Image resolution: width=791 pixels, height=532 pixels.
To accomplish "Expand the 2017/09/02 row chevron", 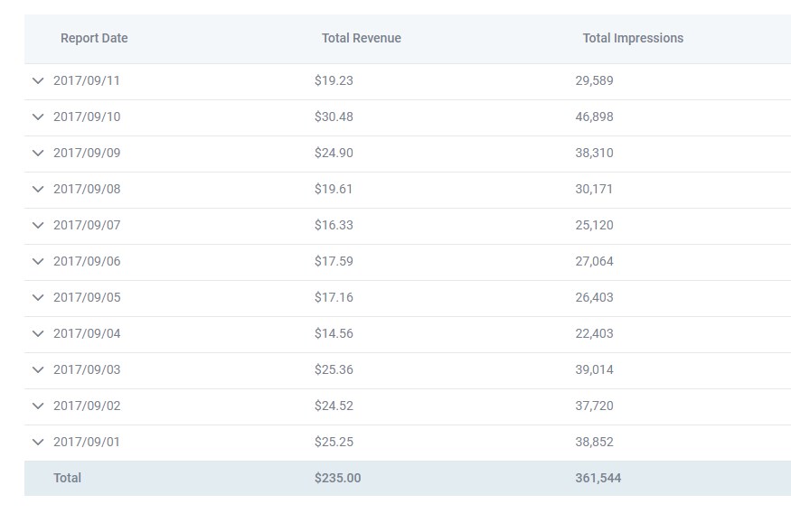I will pos(38,406).
